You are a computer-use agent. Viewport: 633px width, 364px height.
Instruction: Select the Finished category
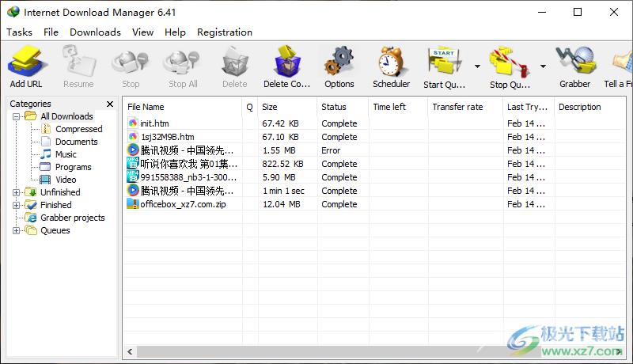coord(55,205)
